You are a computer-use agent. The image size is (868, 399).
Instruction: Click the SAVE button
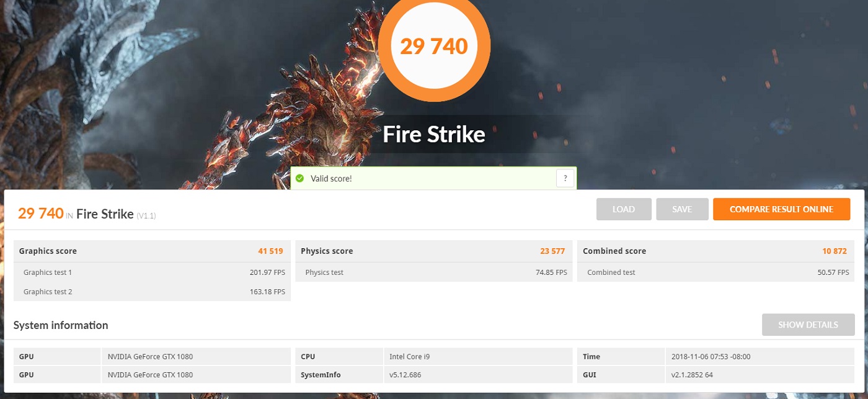pos(682,209)
